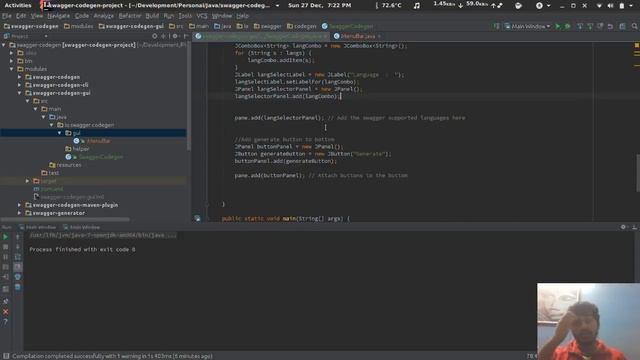The width and height of the screenshot is (640, 360).
Task: Open the Navigate menu
Action: click(x=58, y=16)
